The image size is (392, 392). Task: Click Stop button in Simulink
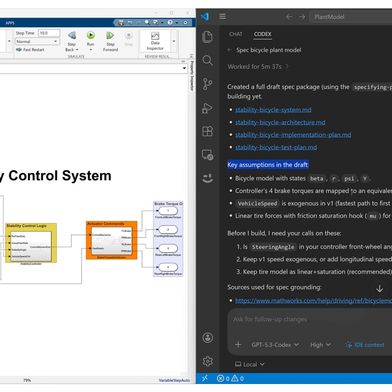point(129,38)
